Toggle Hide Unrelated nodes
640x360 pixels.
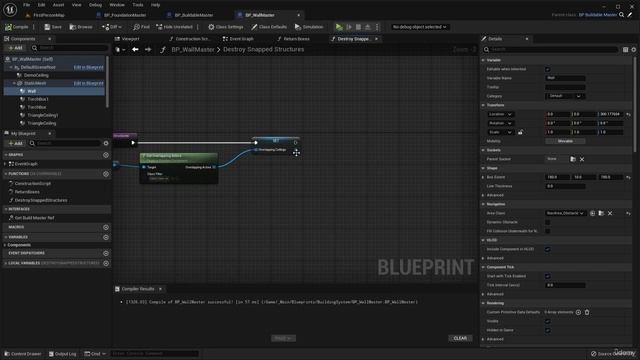[174, 27]
